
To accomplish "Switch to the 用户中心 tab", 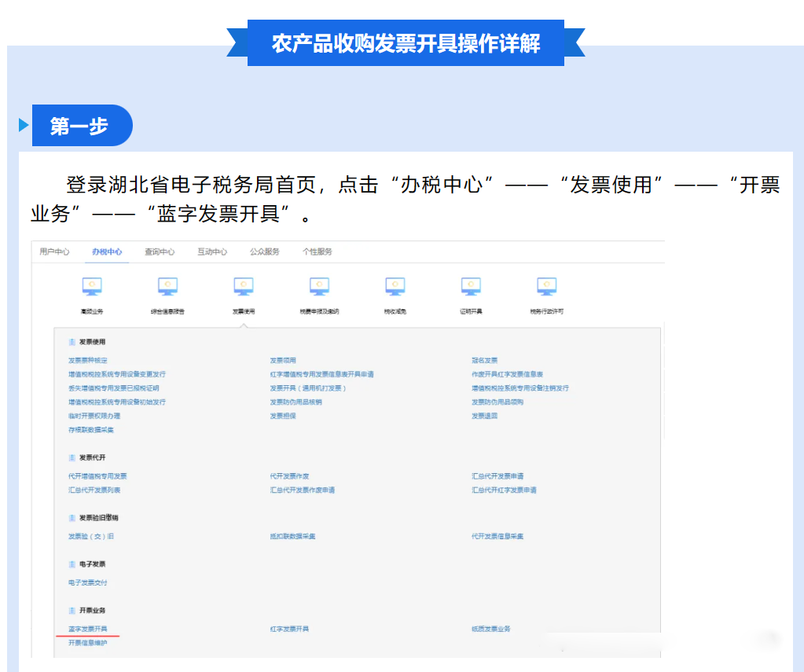I will [x=54, y=252].
